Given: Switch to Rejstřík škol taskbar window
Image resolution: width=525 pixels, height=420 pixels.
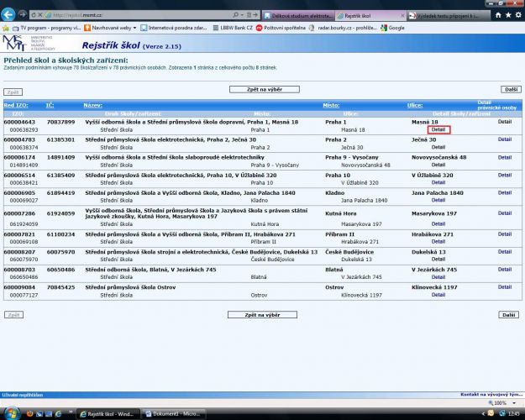Looking at the screenshot, I should coord(108,414).
